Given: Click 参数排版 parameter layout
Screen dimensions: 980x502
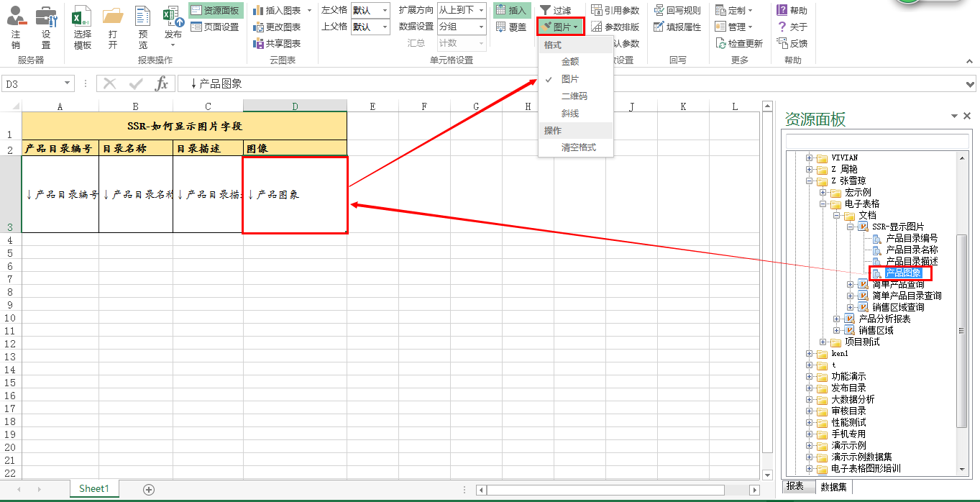Looking at the screenshot, I should [615, 27].
